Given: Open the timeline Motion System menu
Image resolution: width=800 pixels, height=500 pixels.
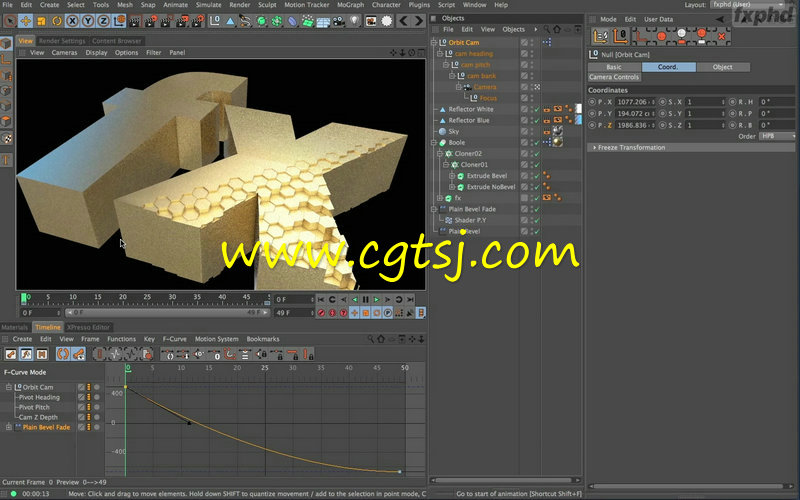Looking at the screenshot, I should coord(216,339).
